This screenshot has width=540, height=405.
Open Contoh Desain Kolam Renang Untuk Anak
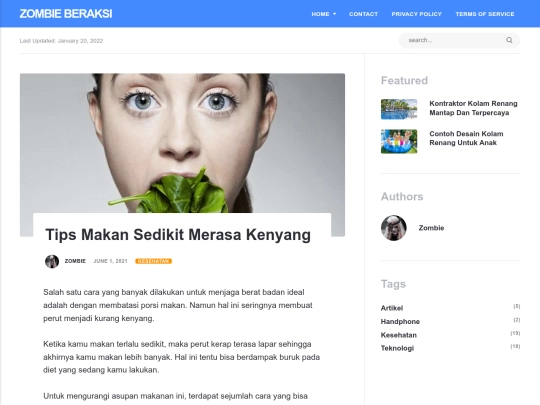pyautogui.click(x=466, y=138)
